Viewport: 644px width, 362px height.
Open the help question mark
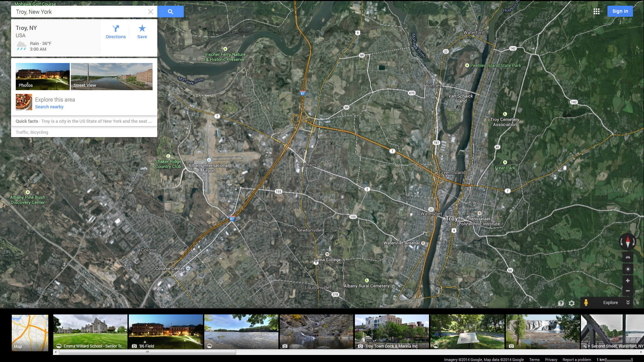click(561, 303)
